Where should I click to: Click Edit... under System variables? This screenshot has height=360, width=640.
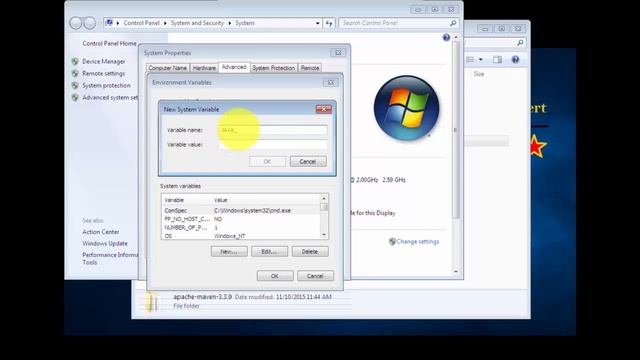(x=269, y=252)
